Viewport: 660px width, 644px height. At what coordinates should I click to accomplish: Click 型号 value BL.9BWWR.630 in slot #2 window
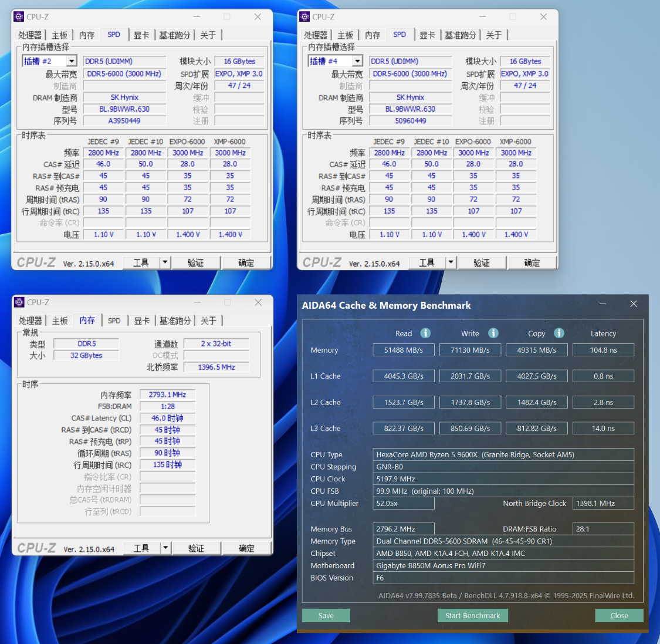[124, 109]
